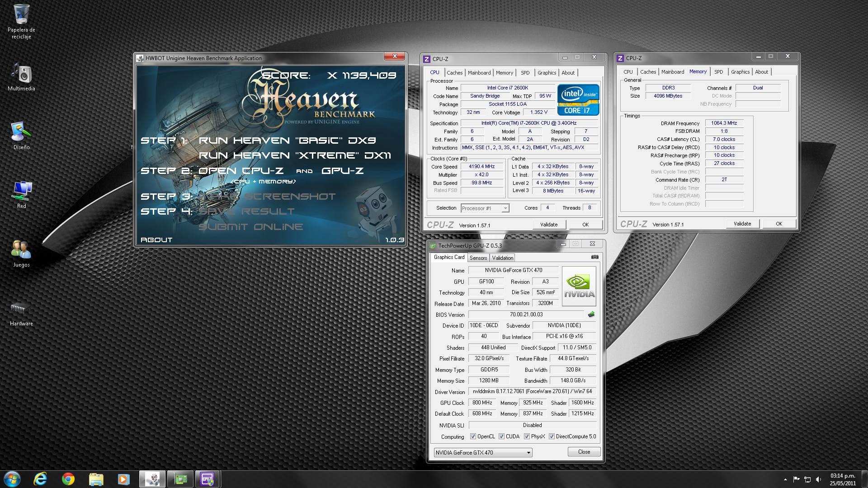This screenshot has height=488, width=868.
Task: Open the Papelera de reciclaje desktop icon
Action: pyautogui.click(x=21, y=22)
